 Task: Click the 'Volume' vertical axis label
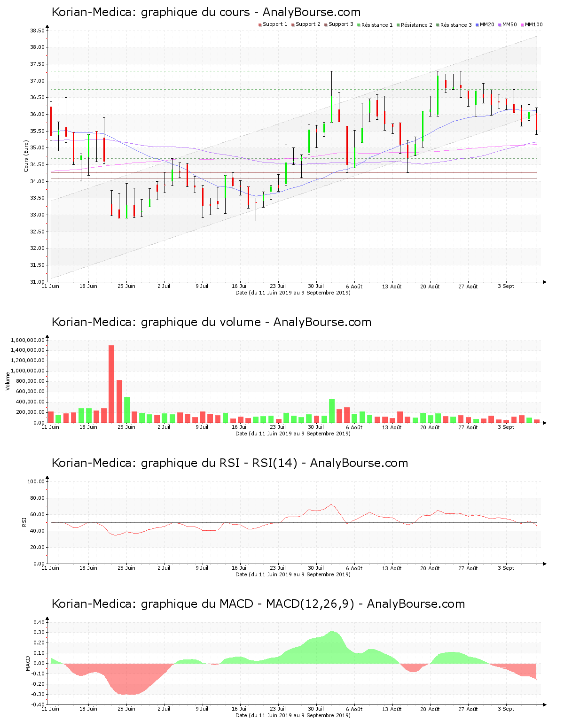(8, 381)
